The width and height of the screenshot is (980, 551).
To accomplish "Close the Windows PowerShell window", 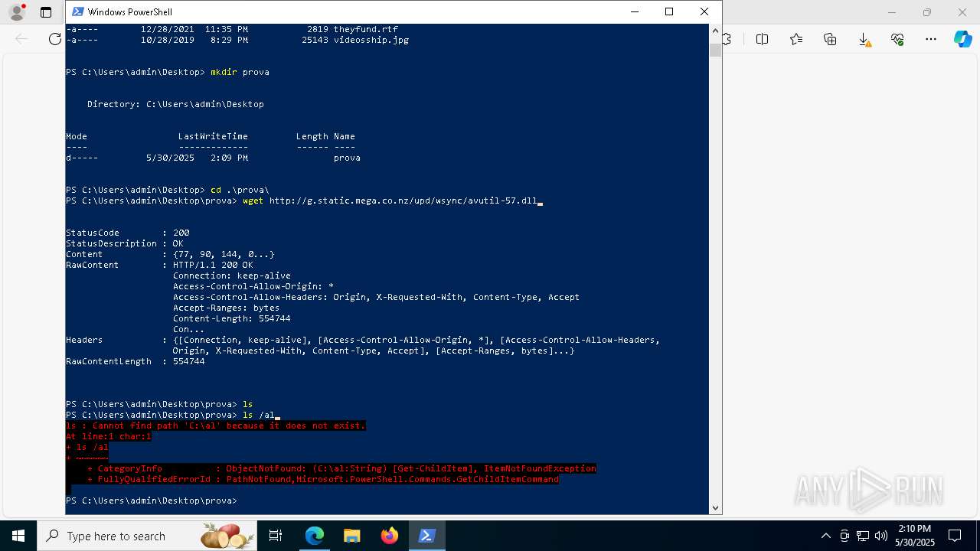I will [704, 11].
